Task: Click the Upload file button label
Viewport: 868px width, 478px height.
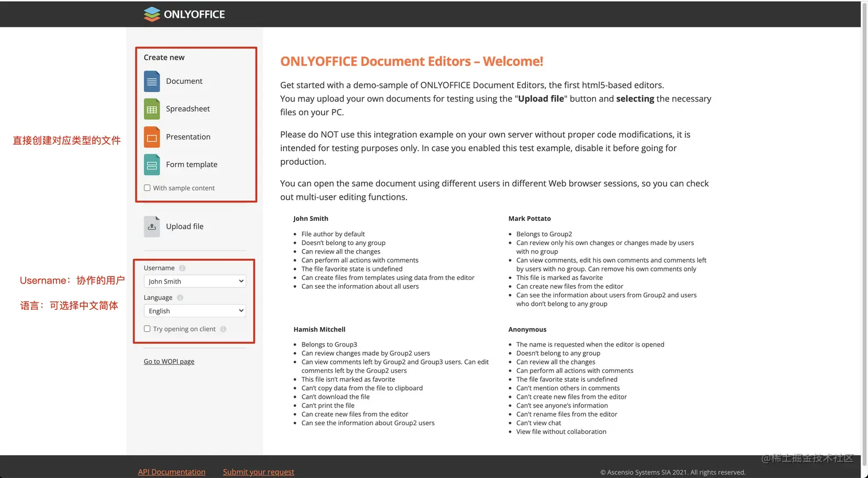Action: tap(184, 226)
